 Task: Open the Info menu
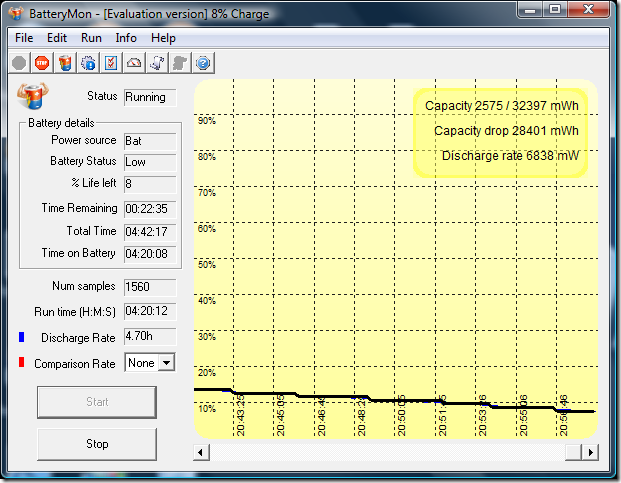(126, 38)
